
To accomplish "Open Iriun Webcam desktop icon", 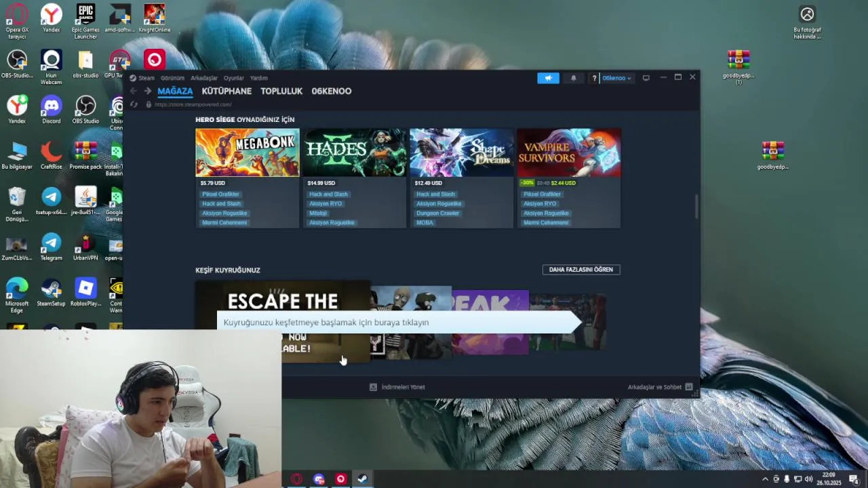I will pyautogui.click(x=51, y=67).
